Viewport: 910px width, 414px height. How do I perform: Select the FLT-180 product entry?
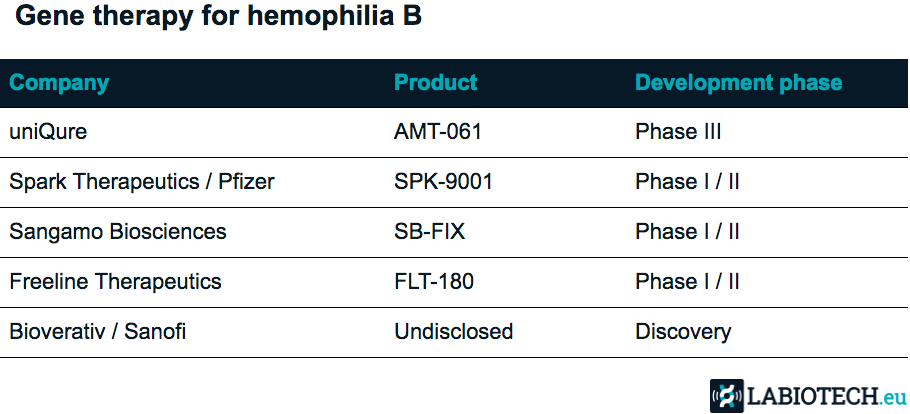pos(434,282)
